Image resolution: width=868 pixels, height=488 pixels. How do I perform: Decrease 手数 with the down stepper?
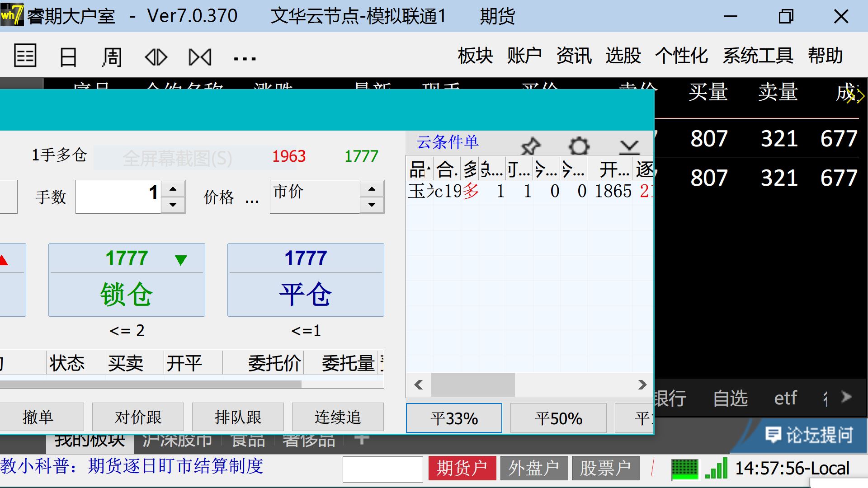point(173,205)
